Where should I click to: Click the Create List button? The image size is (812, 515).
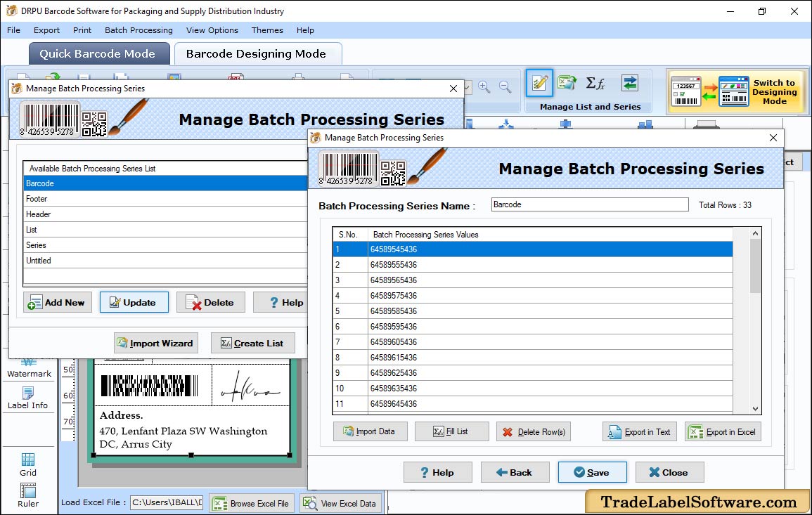252,343
